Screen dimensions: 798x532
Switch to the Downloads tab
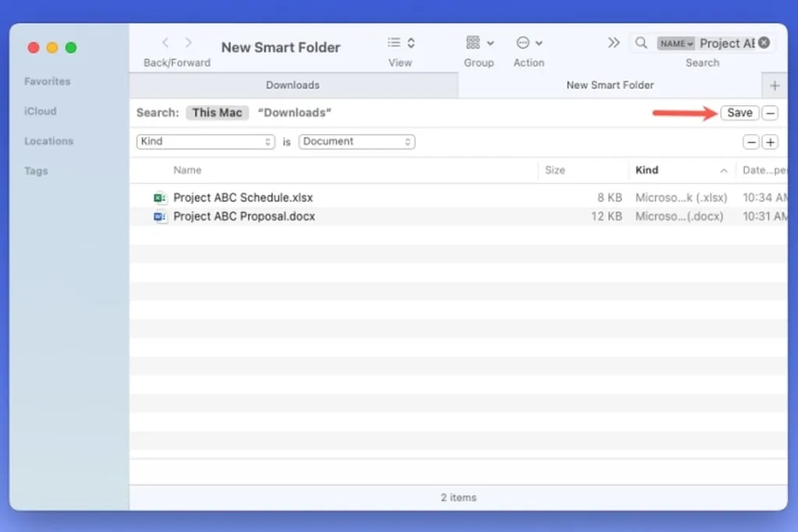[x=292, y=85]
